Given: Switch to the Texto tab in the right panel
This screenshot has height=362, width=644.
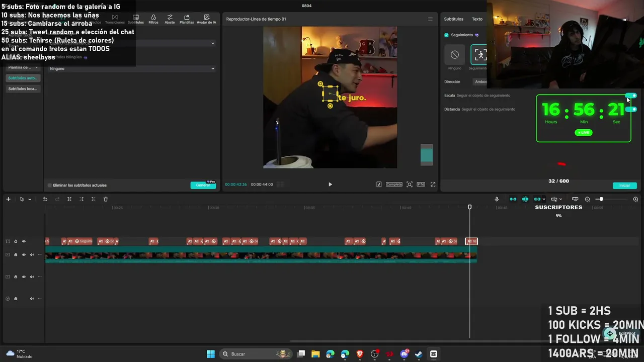Looking at the screenshot, I should [x=477, y=19].
